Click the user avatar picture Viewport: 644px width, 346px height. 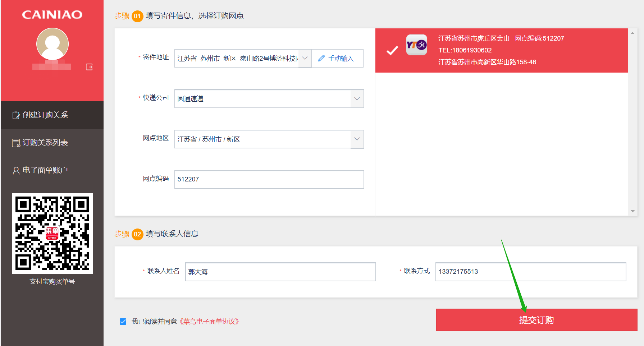52,44
